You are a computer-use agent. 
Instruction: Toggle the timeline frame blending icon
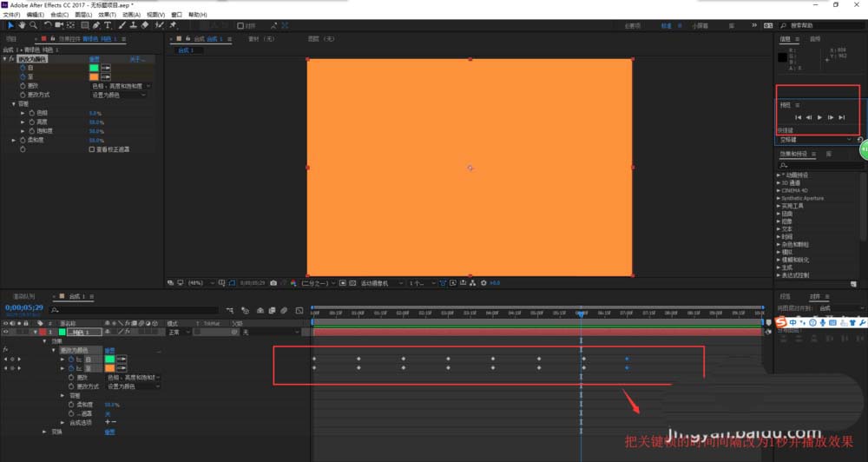tap(272, 311)
